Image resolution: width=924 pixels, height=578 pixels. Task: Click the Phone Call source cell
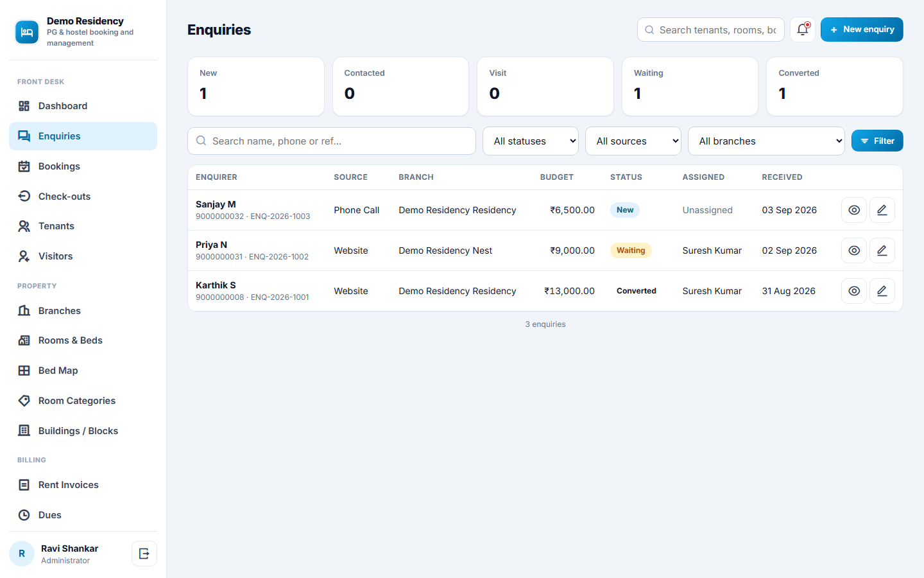(356, 210)
